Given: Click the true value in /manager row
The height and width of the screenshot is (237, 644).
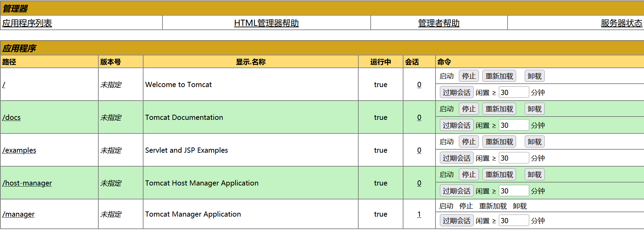Looking at the screenshot, I should point(381,214).
